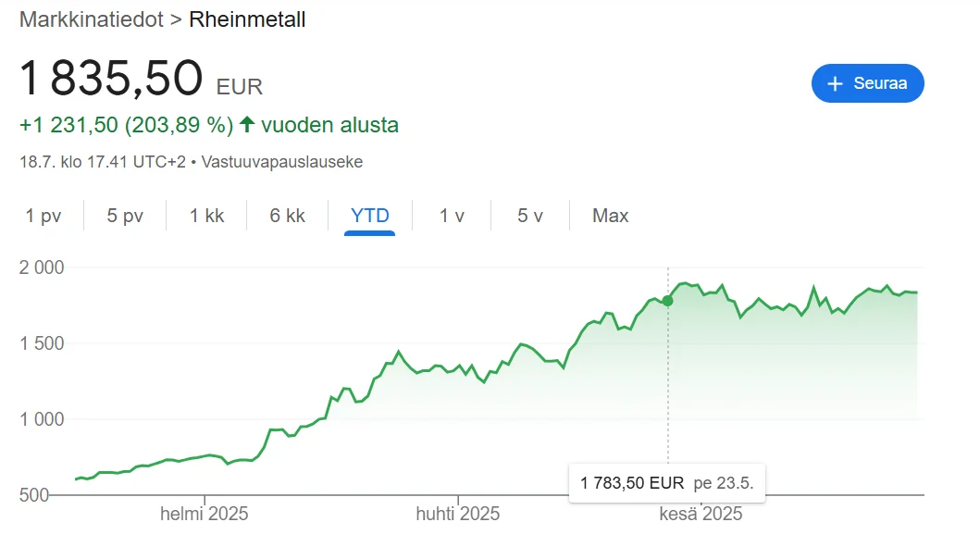Click the green dot marker on the chart
980x547 pixels.
click(x=667, y=301)
